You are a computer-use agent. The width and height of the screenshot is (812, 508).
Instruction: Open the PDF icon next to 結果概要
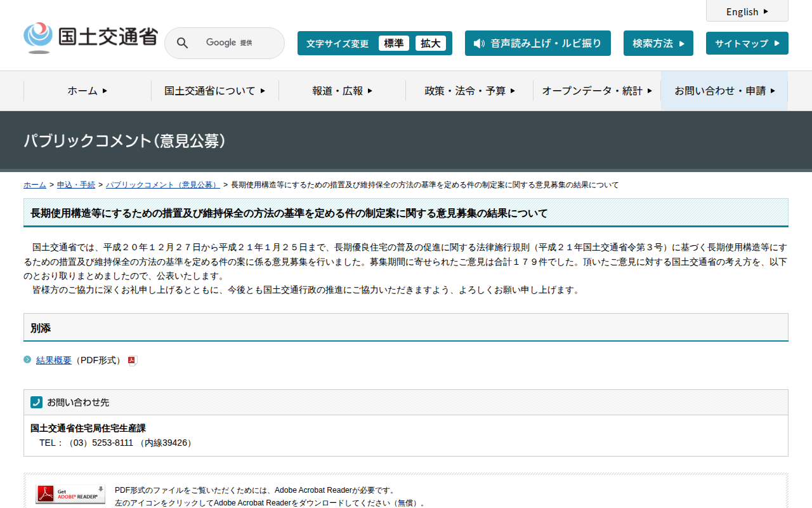coord(131,360)
